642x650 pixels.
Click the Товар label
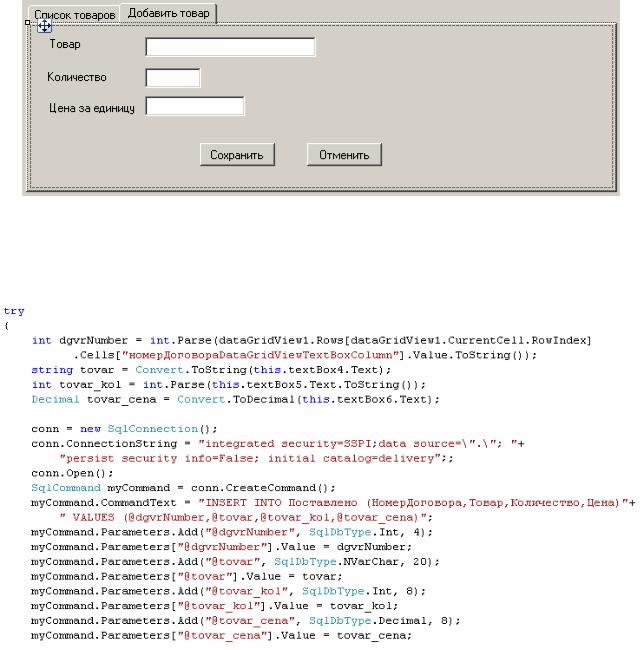[x=65, y=44]
